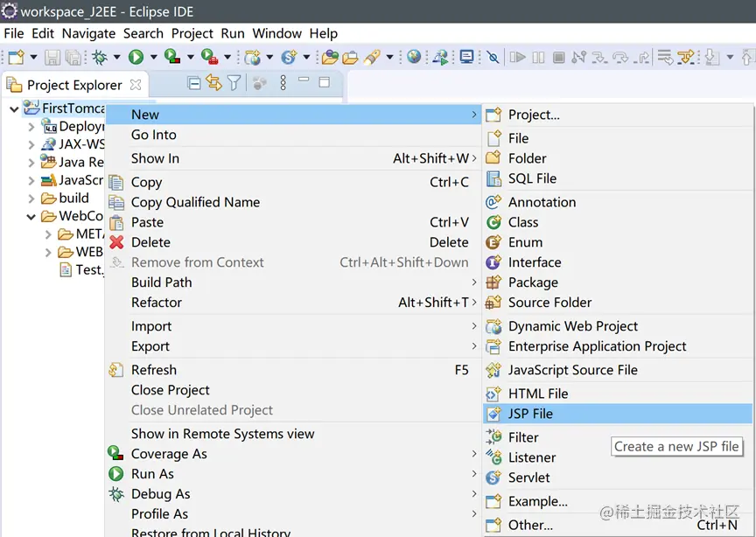Collapse the FirstTomcat project tree node
This screenshot has height=537, width=756.
15,109
